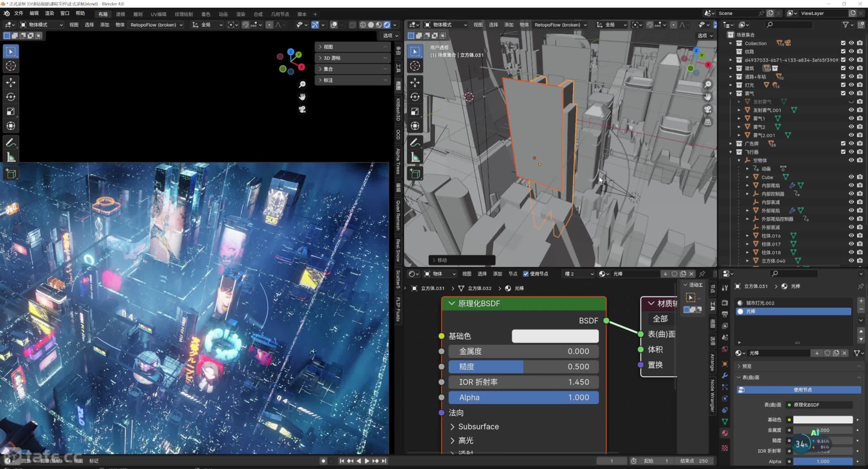The height and width of the screenshot is (469, 868).
Task: Click the 使用节点 button in material properties
Action: point(799,390)
